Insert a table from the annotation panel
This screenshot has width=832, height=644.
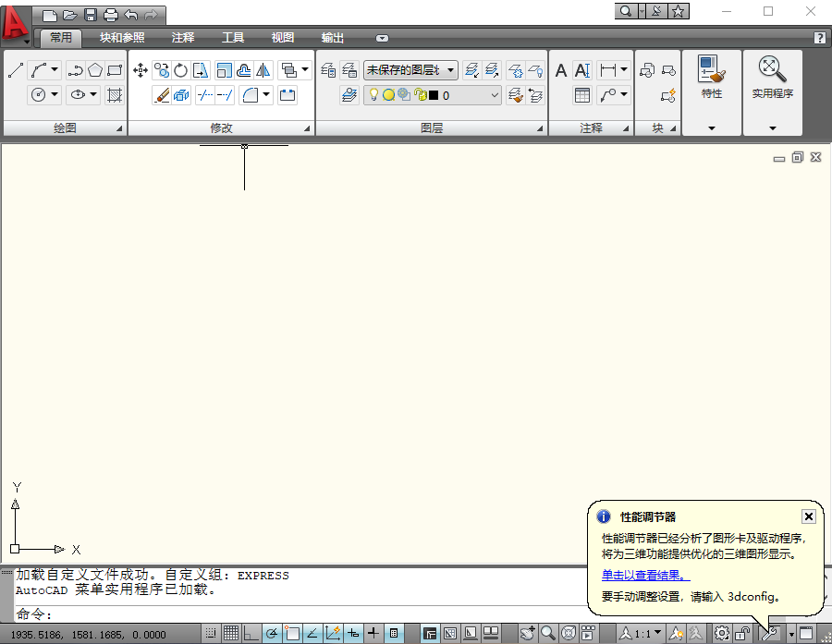[x=582, y=94]
